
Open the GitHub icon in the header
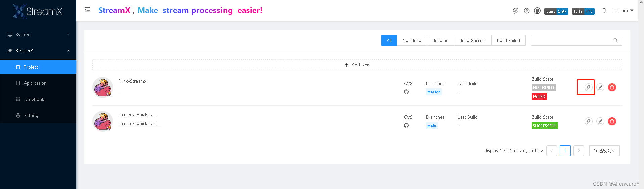click(x=537, y=11)
